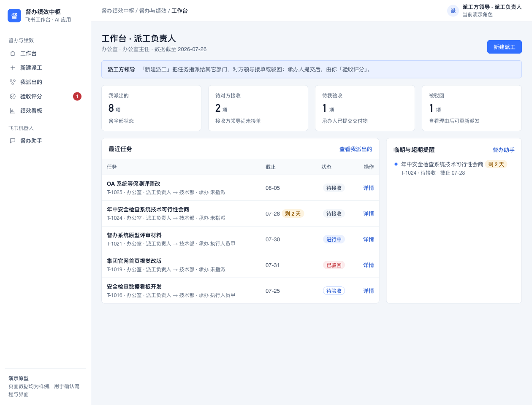The width and height of the screenshot is (532, 405).
Task: Click the 任务 column header
Action: tap(112, 167)
